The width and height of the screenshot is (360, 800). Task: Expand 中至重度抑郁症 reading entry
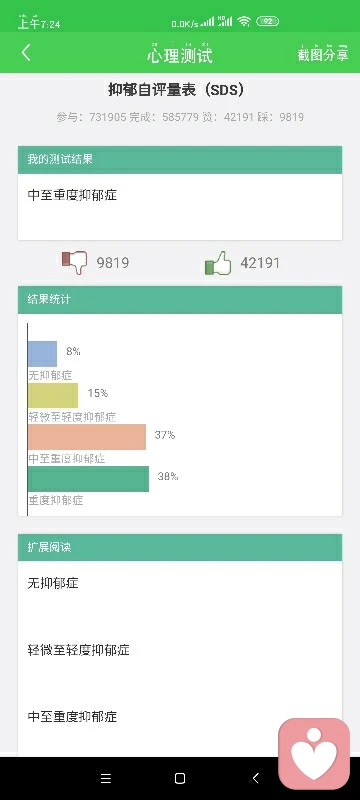179,716
